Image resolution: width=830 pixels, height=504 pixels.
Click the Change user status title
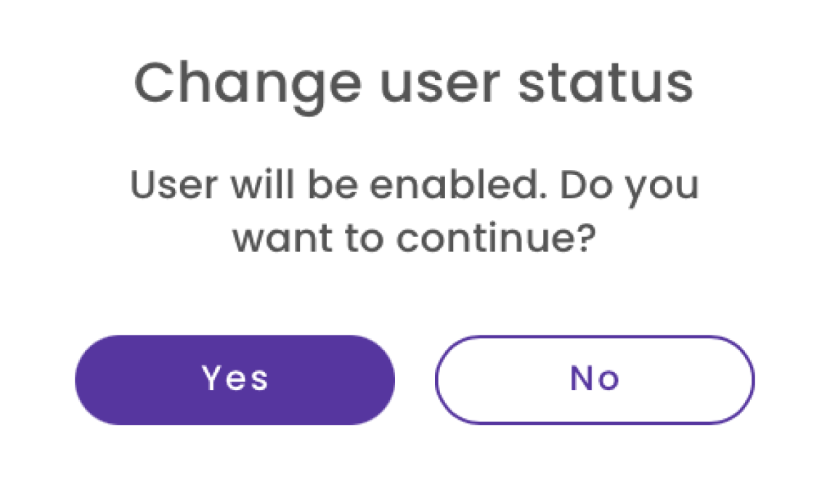point(414,82)
